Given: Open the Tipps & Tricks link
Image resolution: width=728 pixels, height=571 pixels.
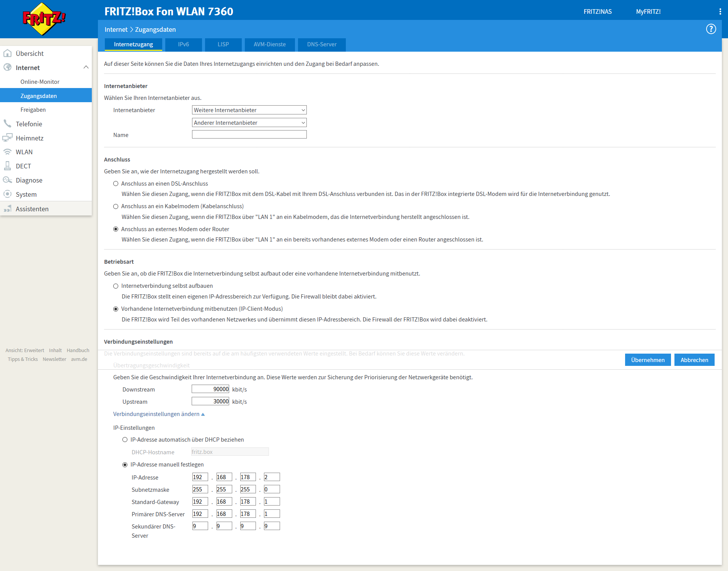Looking at the screenshot, I should [23, 359].
